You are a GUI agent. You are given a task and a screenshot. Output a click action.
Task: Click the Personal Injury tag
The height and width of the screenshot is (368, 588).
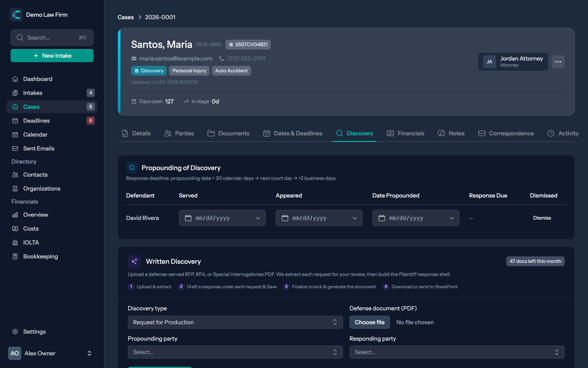click(x=189, y=71)
